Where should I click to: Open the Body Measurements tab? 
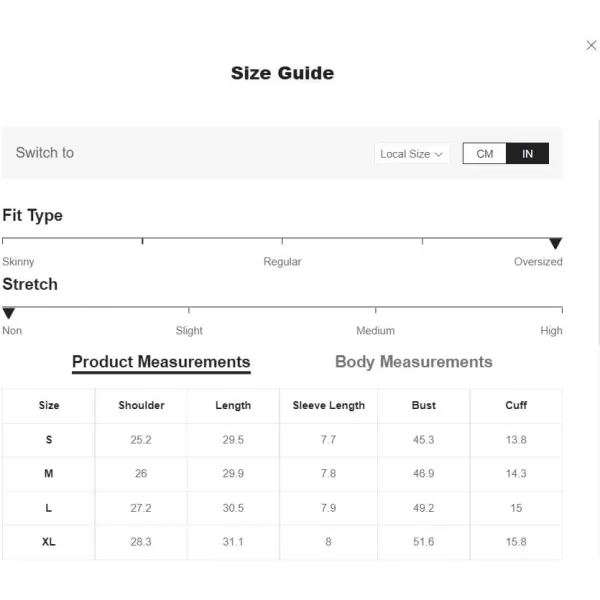coord(413,362)
